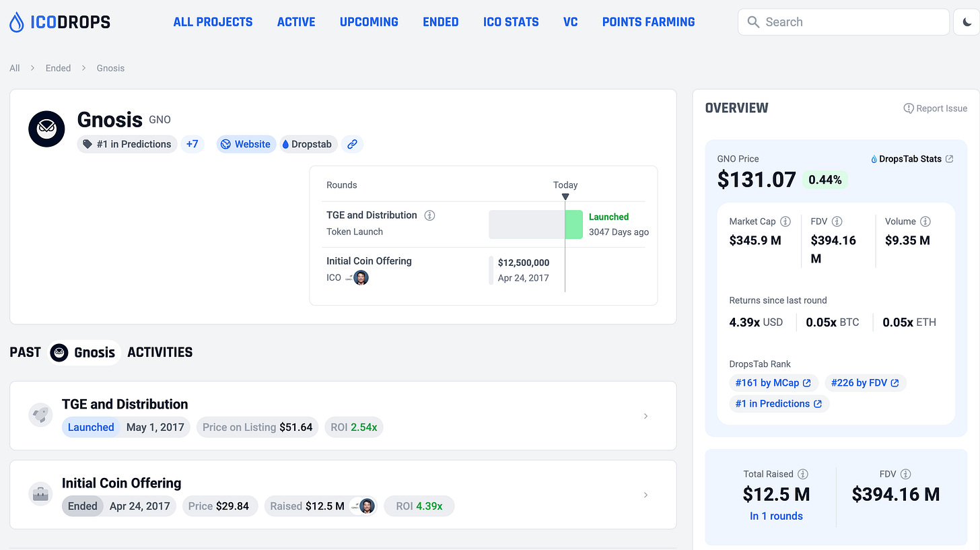The width and height of the screenshot is (980, 550).
Task: Open the #1 in Predictions tag
Action: (127, 144)
